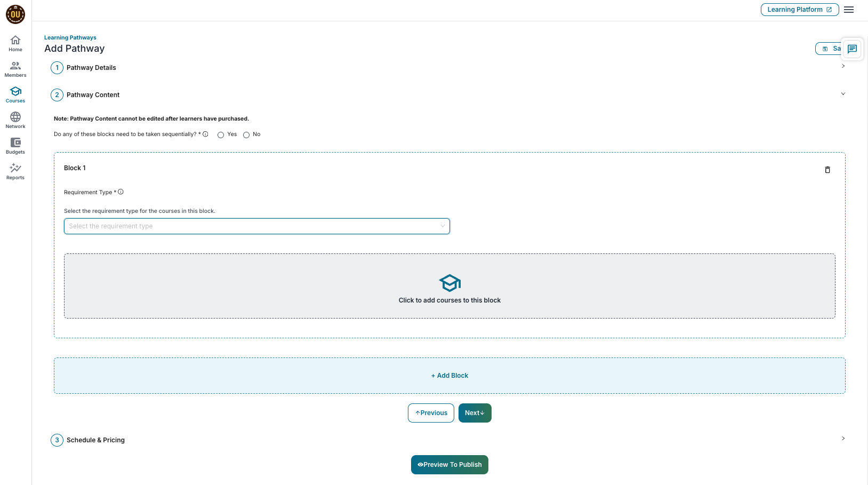Go to Previous step

coord(431,413)
